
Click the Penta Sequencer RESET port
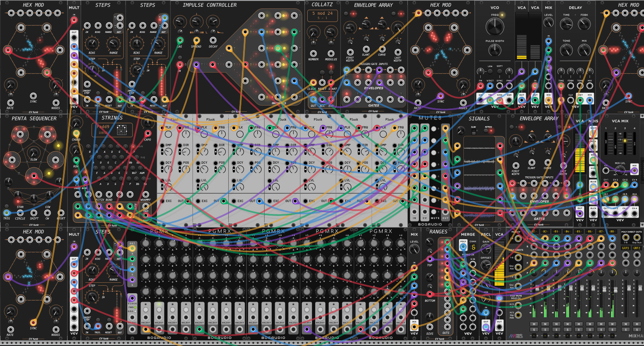pos(61,213)
